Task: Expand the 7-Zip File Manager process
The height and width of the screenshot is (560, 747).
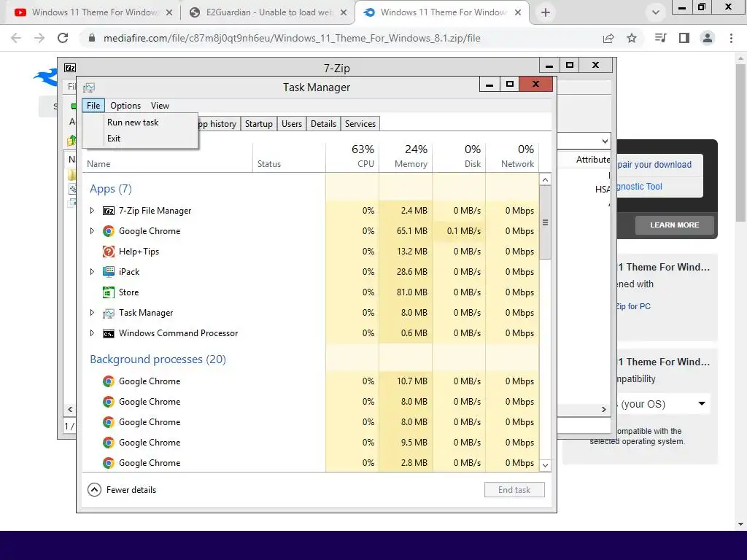Action: click(x=92, y=211)
